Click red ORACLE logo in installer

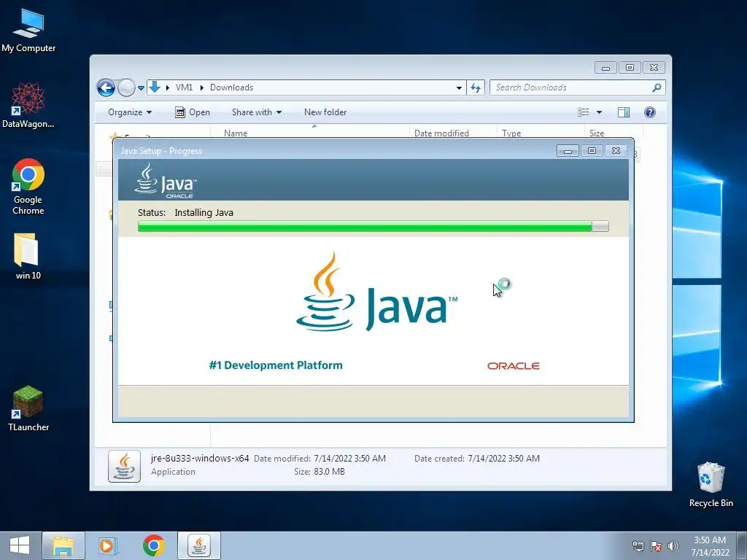(x=513, y=366)
